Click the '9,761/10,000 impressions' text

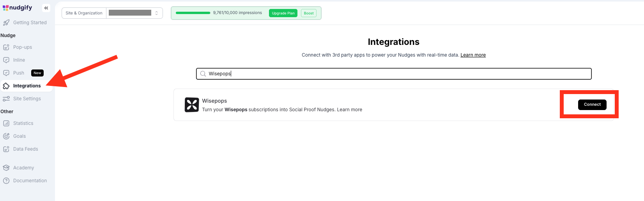237,13
